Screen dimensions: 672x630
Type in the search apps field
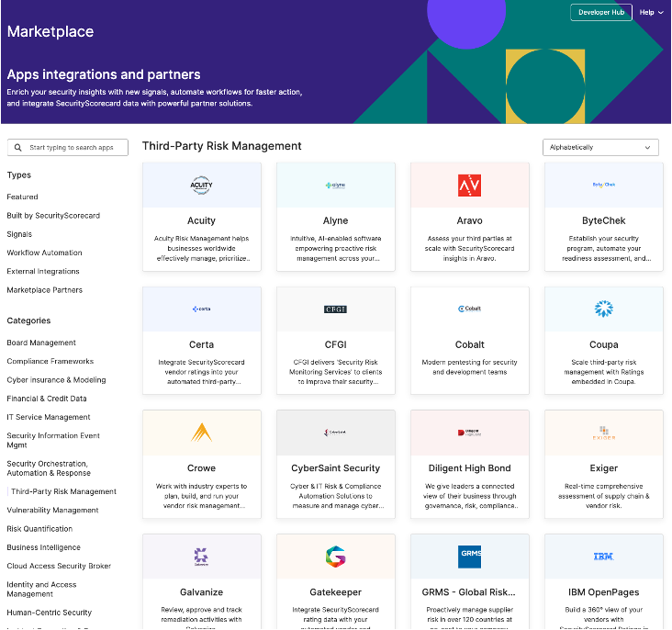pyautogui.click(x=72, y=147)
